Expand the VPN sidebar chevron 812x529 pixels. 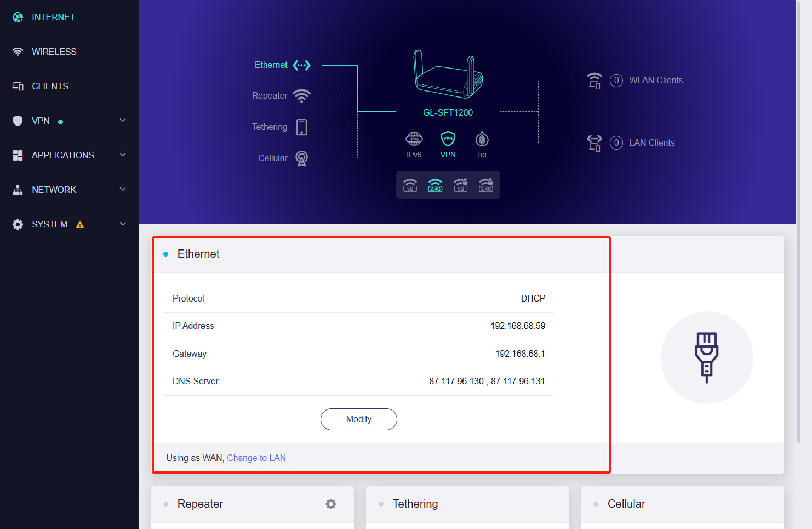point(123,120)
